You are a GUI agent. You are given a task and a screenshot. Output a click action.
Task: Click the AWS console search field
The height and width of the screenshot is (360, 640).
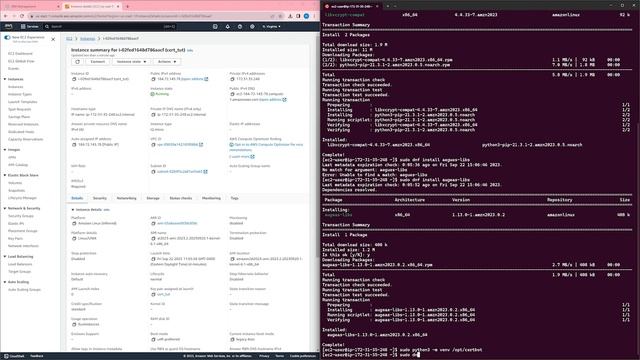click(x=110, y=27)
